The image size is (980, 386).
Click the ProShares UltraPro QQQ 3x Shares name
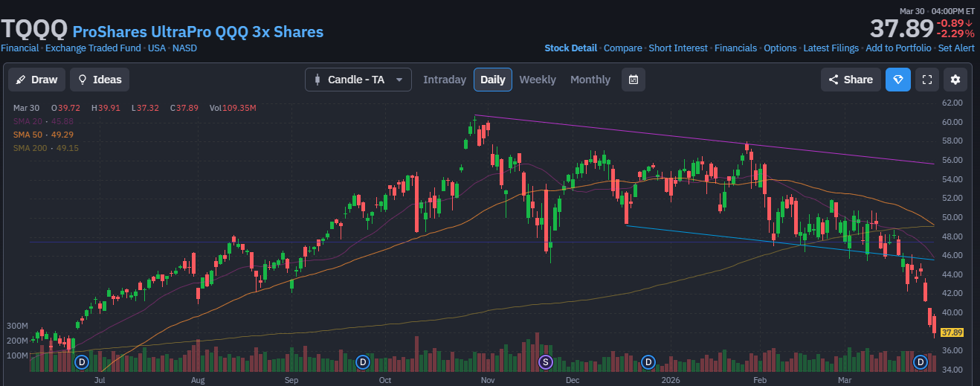point(198,32)
